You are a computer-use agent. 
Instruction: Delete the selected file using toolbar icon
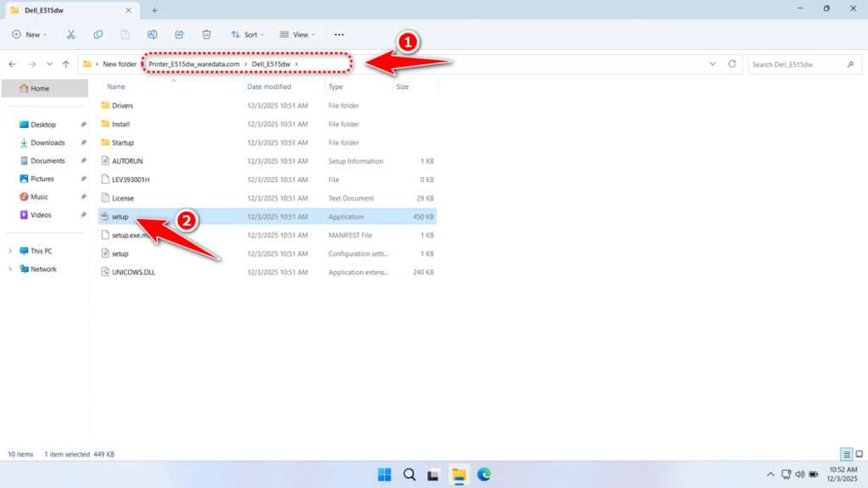(206, 34)
